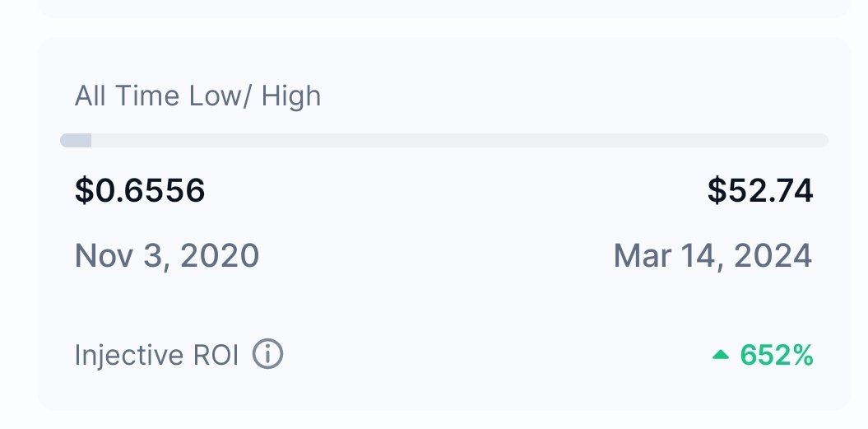Click the Injective ROI label
868x429 pixels.
click(x=156, y=356)
